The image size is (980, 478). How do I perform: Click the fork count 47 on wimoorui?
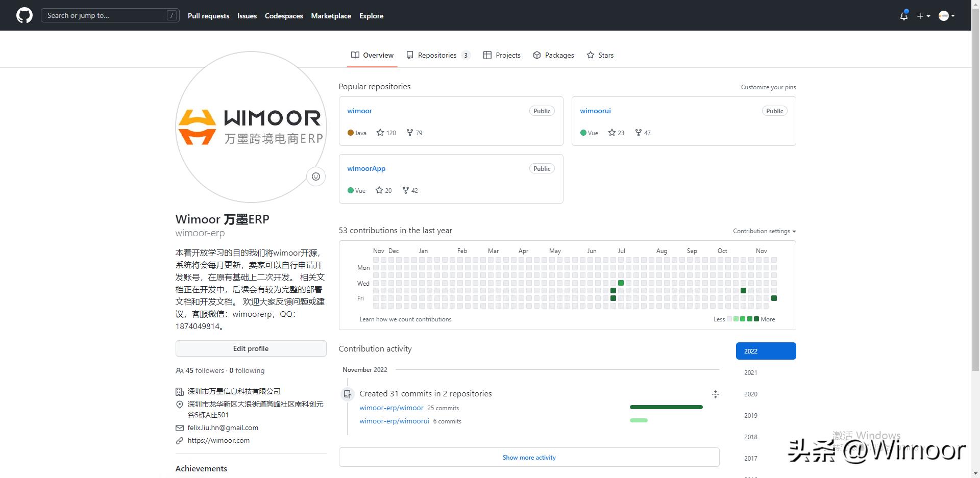coord(643,133)
